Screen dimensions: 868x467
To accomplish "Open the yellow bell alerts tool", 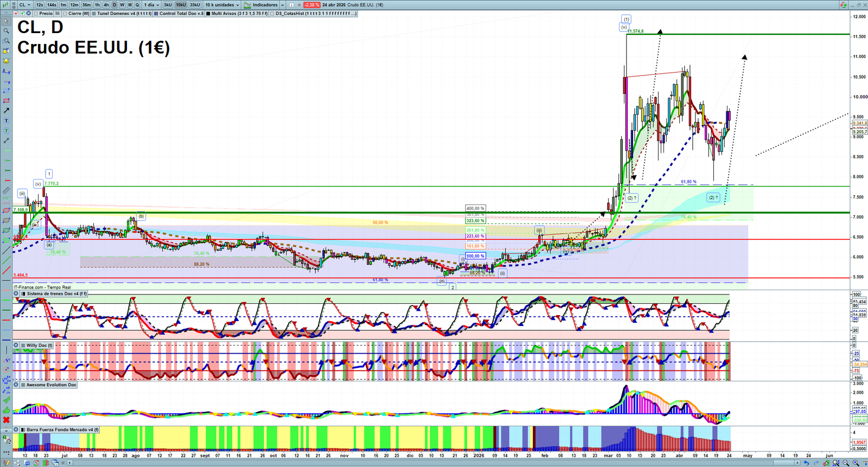I will pyautogui.click(x=6, y=61).
